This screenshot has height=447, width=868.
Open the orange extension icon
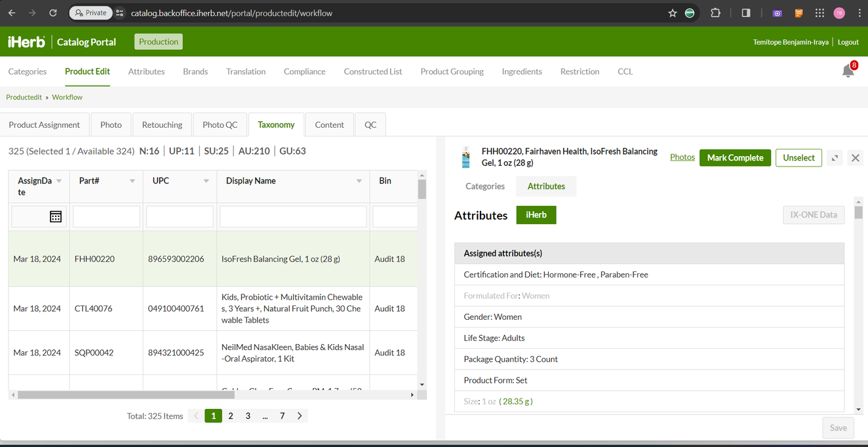799,13
